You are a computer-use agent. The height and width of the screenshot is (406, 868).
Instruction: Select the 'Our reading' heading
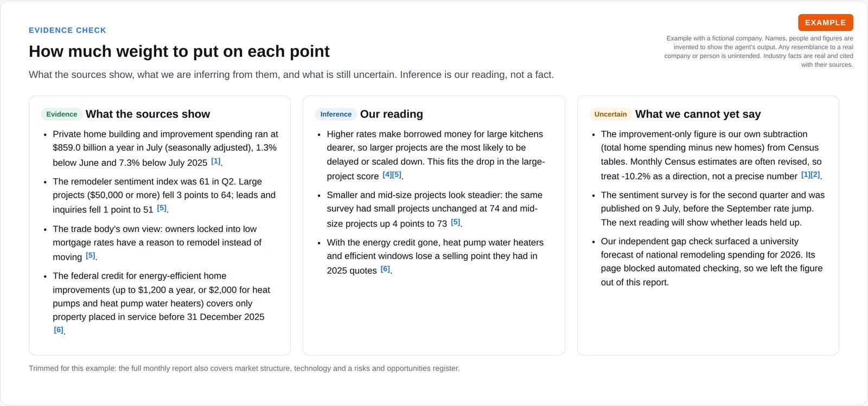(392, 114)
